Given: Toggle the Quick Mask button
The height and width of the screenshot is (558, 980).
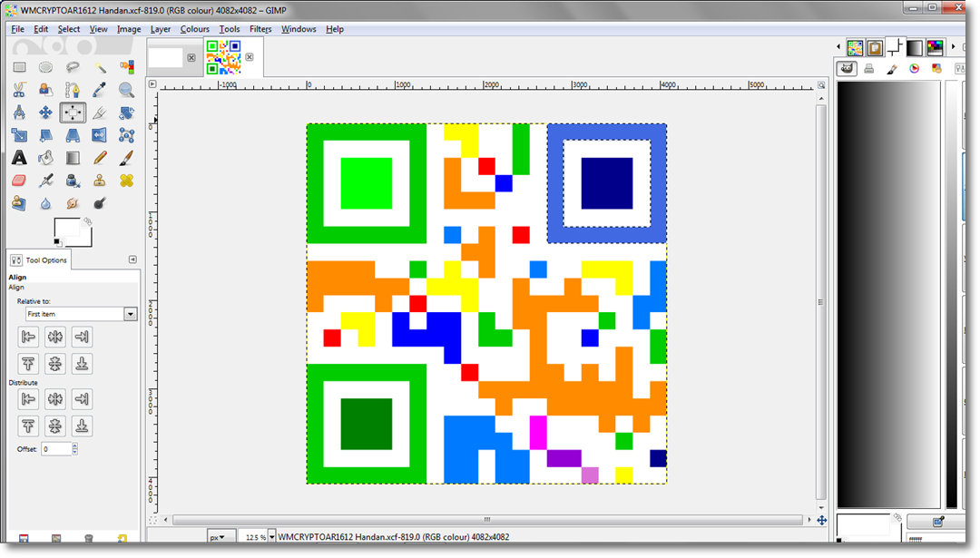Looking at the screenshot, I should (152, 520).
